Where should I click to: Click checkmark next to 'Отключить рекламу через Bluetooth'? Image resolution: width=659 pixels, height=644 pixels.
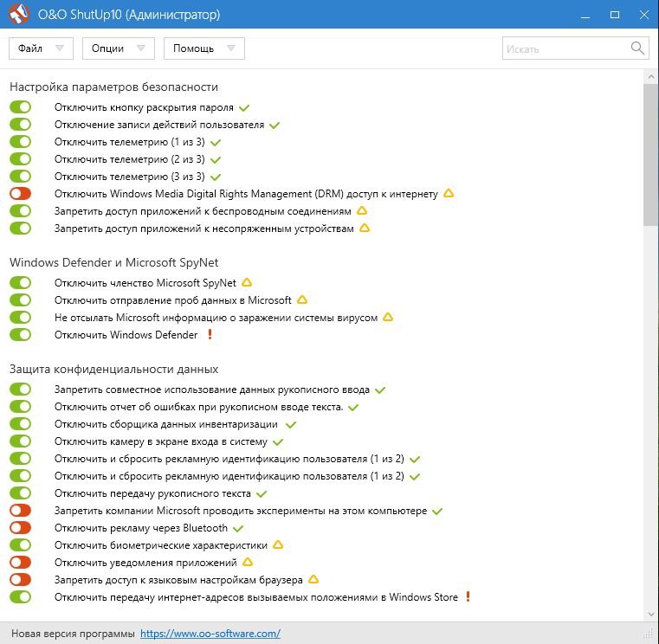[x=238, y=529]
